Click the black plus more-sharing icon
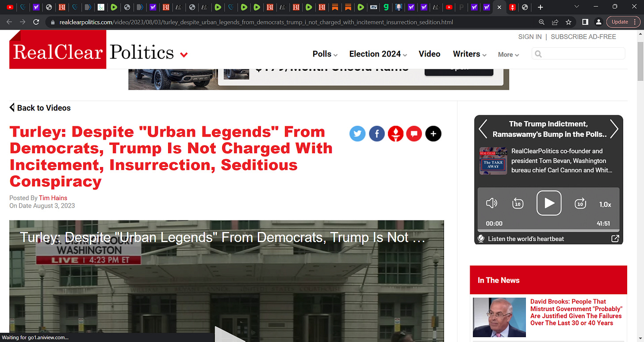The width and height of the screenshot is (644, 342). (433, 133)
